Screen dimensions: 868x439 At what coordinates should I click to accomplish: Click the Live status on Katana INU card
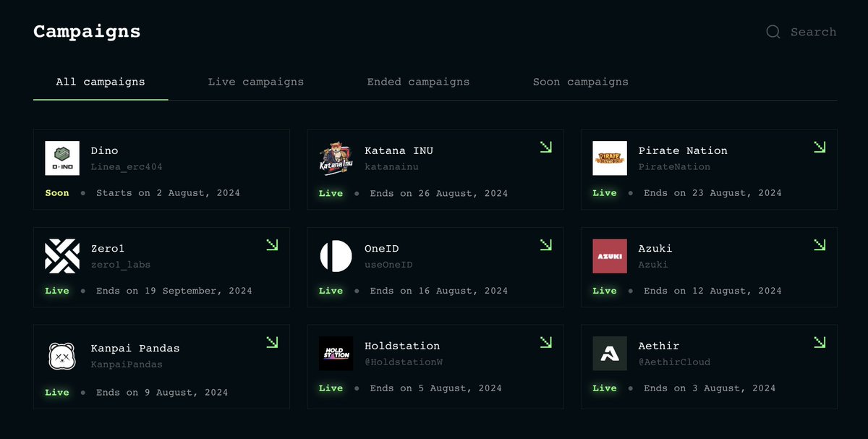point(331,193)
